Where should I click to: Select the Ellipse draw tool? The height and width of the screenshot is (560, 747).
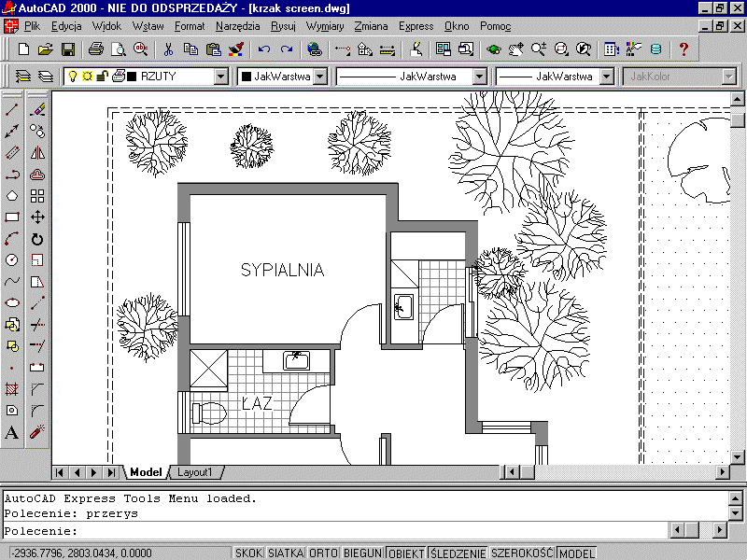point(12,302)
